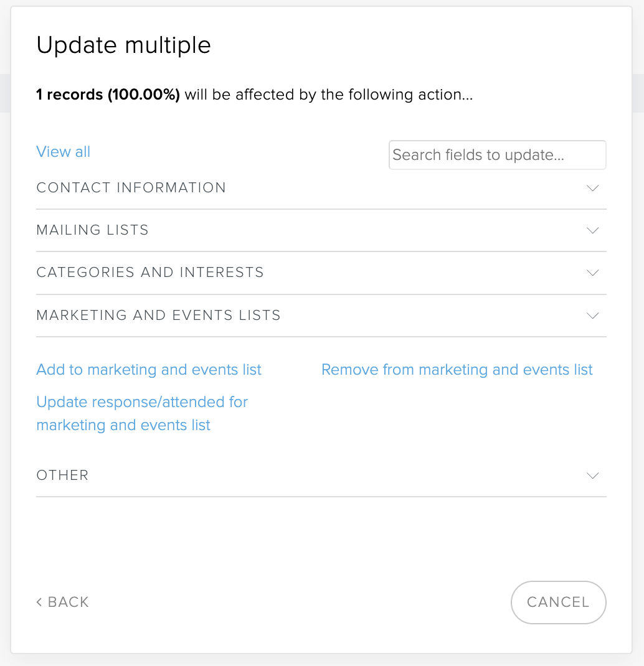The image size is (644, 666).
Task: Click the back arrow icon beside BACK
Action: tap(39, 602)
